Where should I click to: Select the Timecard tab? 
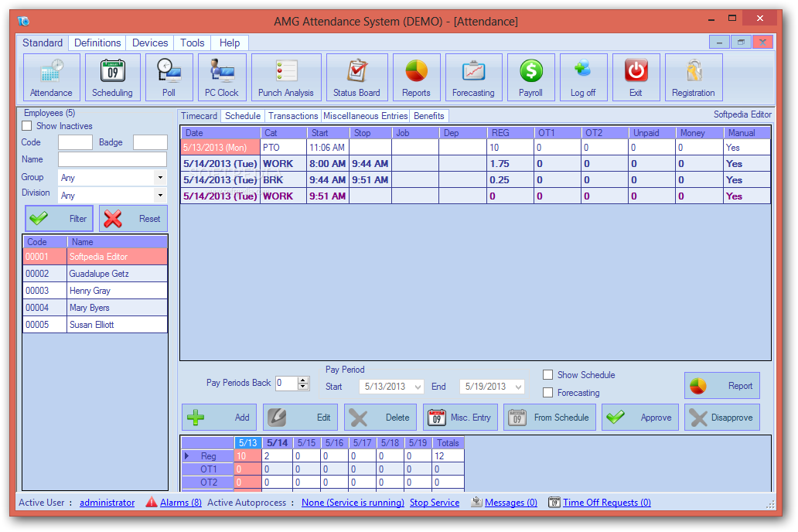tap(199, 116)
